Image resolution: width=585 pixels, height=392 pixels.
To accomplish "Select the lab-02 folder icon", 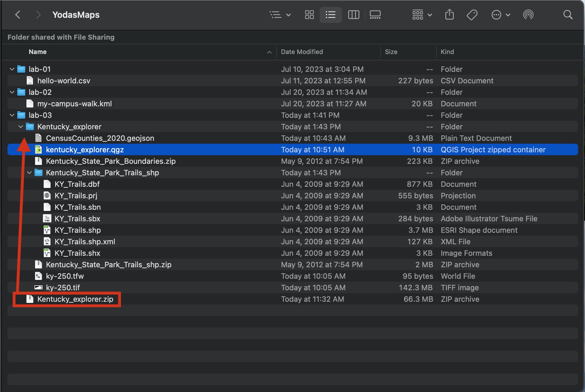I will click(x=21, y=92).
